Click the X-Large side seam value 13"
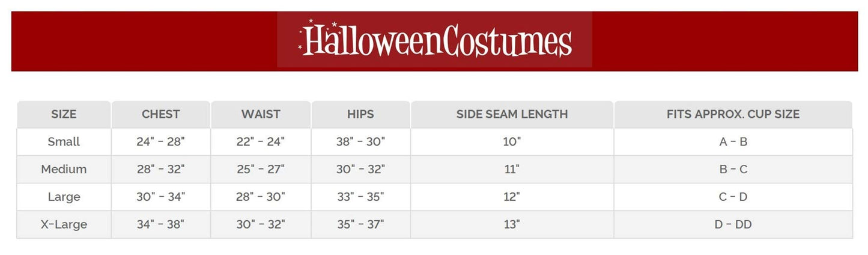 (512, 224)
